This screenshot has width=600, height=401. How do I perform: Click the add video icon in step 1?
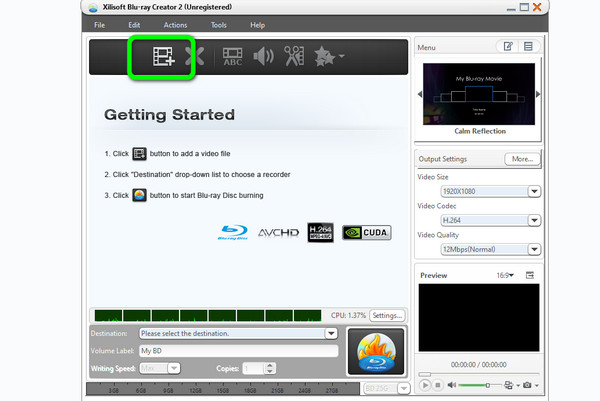tap(139, 154)
